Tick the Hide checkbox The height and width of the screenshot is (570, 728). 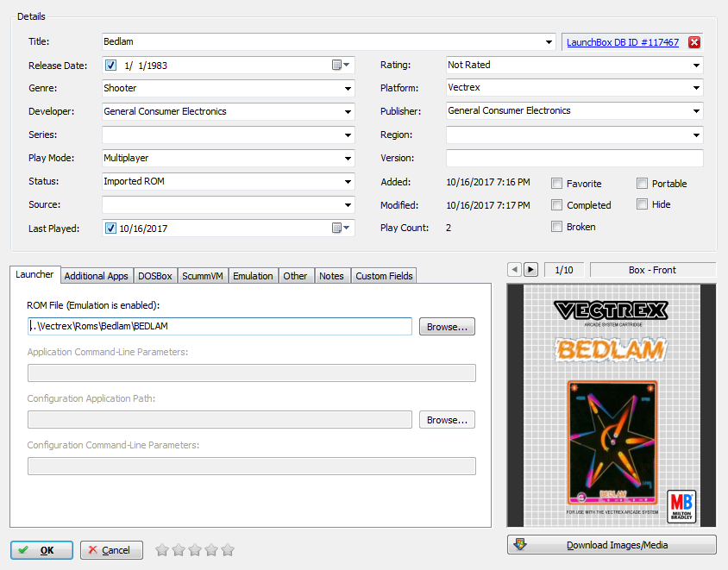click(642, 204)
